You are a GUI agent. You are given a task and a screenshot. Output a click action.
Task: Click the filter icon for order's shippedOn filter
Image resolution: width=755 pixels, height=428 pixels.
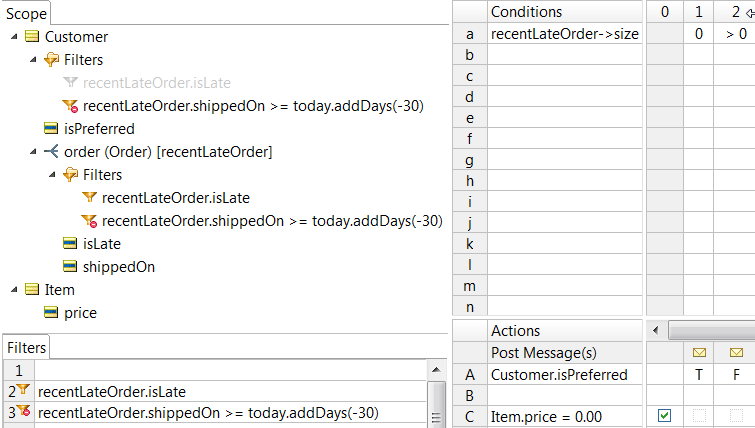[90, 220]
